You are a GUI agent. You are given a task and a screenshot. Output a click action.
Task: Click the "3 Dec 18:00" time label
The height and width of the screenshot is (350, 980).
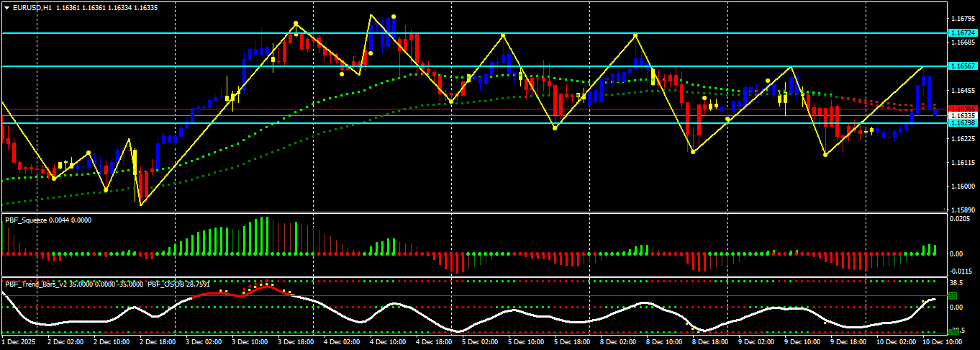296,344
